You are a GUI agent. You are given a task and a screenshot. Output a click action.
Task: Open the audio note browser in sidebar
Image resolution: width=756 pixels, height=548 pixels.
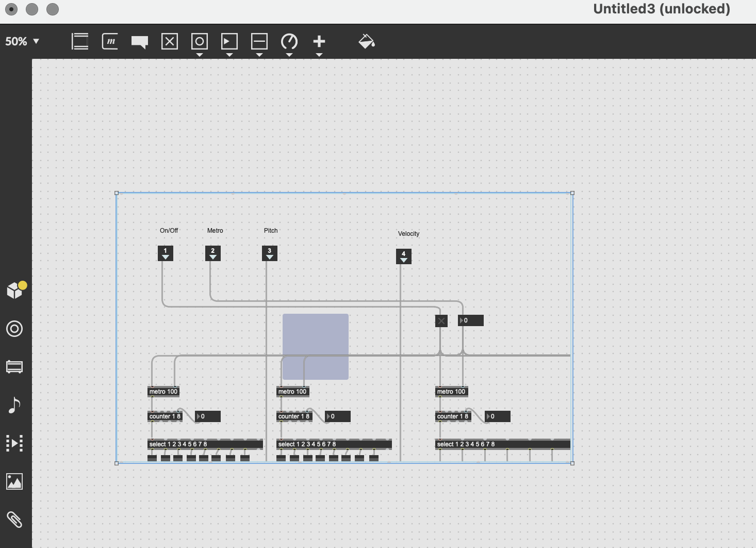pyautogui.click(x=14, y=405)
